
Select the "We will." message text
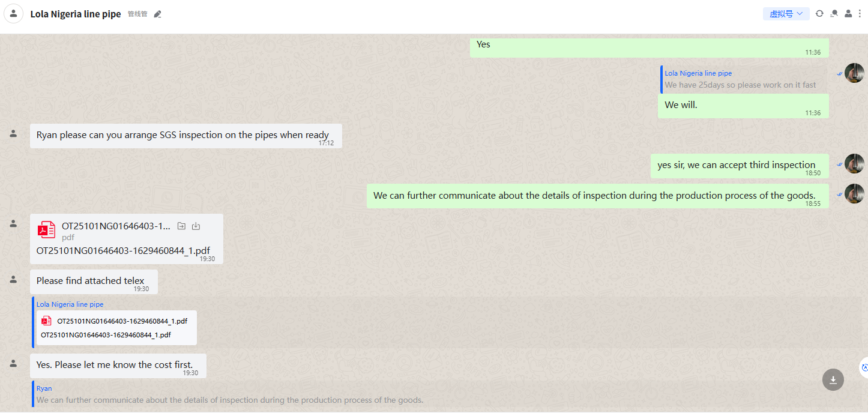681,104
